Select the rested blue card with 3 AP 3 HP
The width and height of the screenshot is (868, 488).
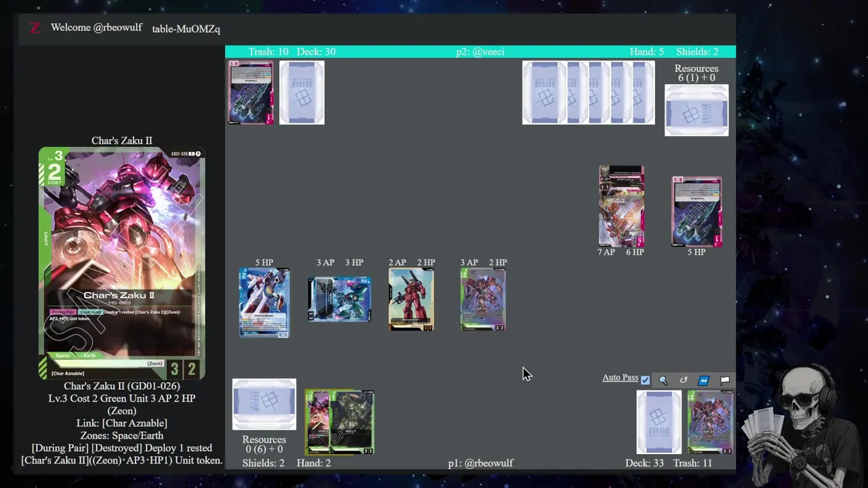[339, 299]
